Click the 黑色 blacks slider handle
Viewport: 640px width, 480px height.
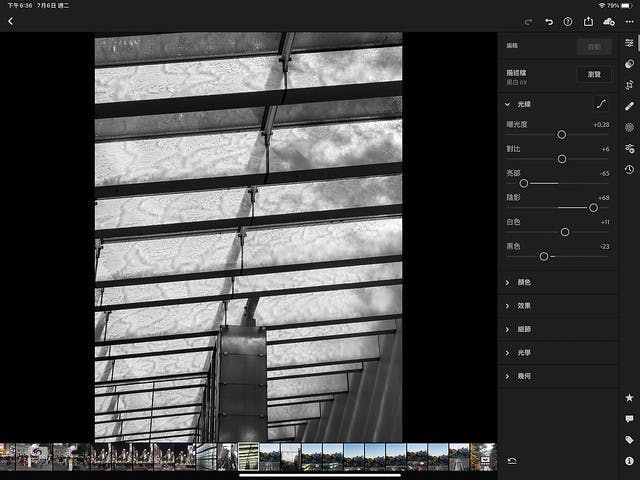point(544,256)
